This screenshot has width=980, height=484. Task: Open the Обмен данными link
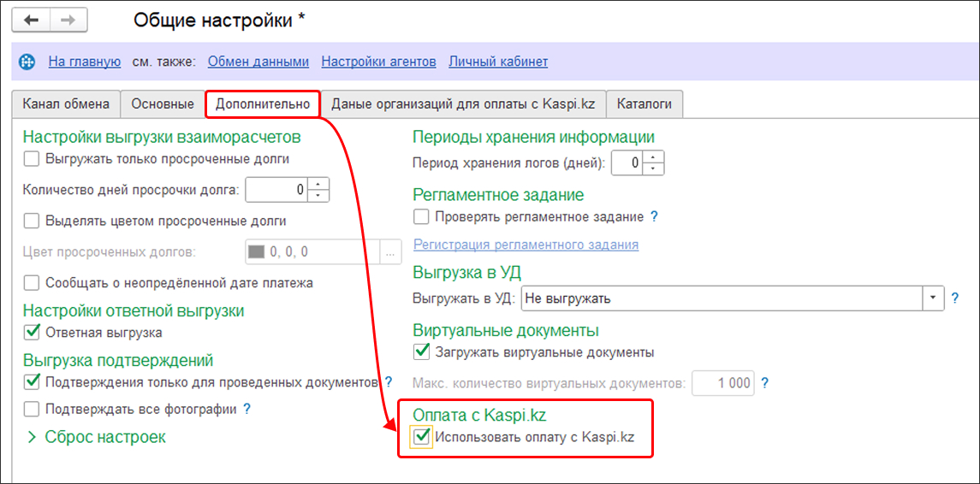point(258,62)
